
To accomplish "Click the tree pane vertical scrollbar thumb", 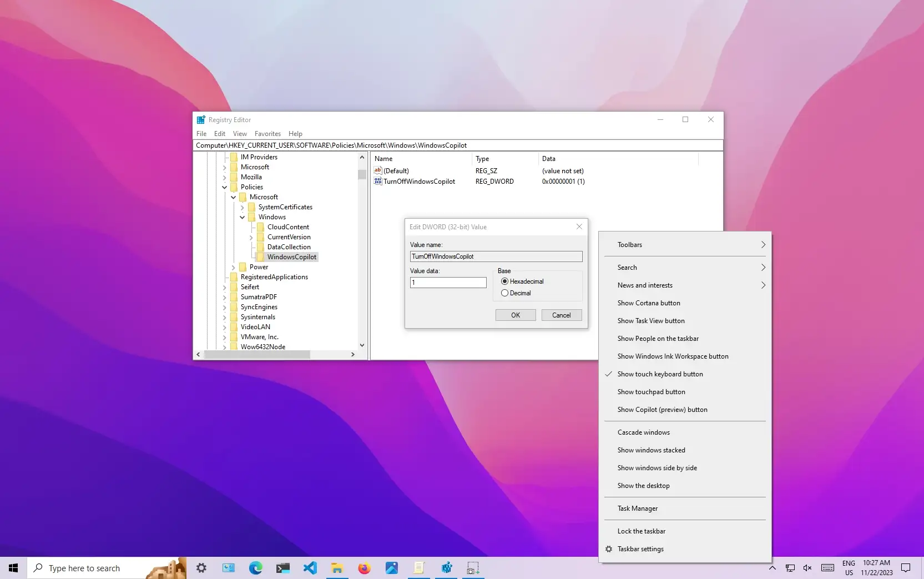I will [x=362, y=174].
